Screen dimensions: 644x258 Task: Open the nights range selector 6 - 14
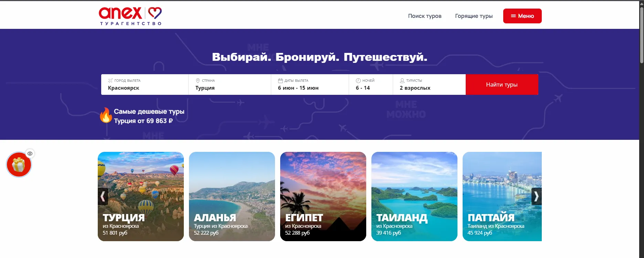(371, 85)
